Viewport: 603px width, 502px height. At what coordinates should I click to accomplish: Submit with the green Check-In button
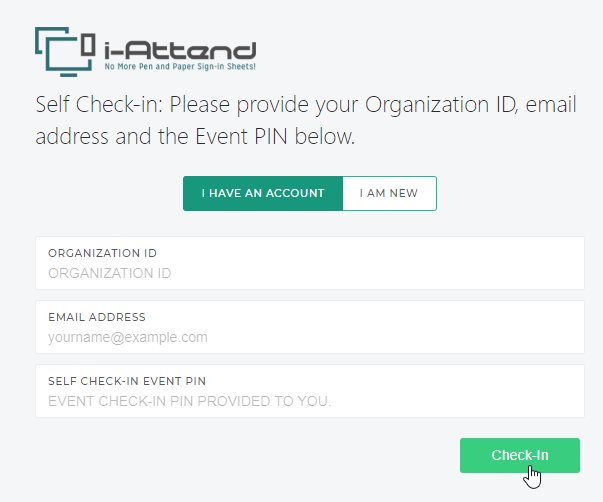[x=520, y=455]
